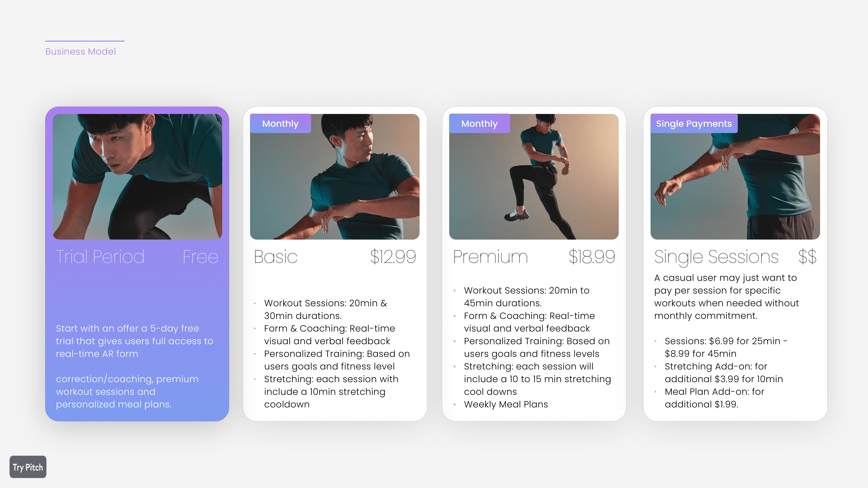
Task: Click the $18.99 price
Action: click(x=592, y=257)
